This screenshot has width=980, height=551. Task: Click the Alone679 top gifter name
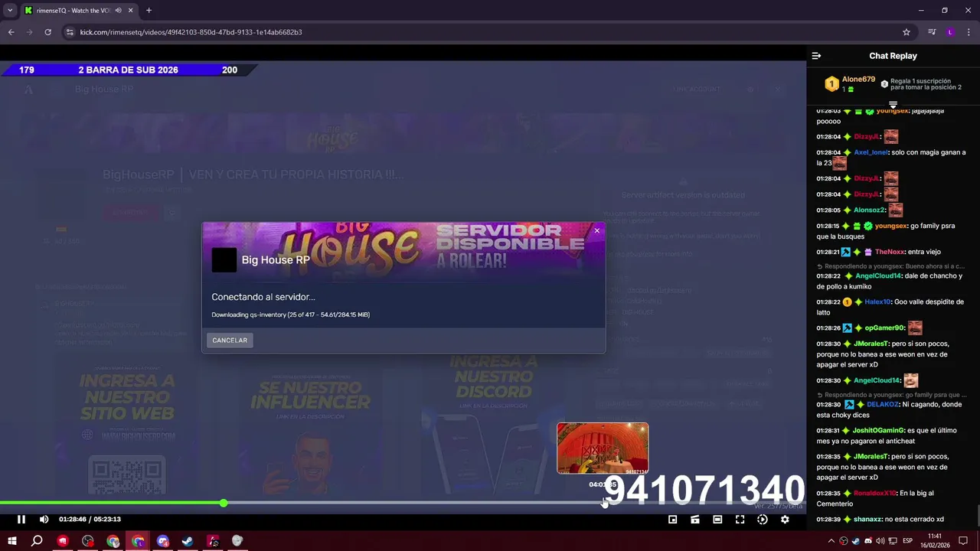click(858, 80)
